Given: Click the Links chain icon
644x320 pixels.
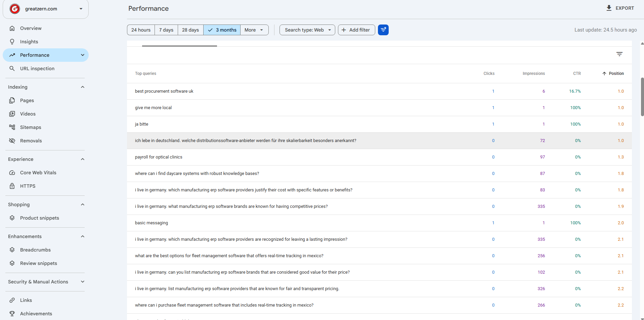Looking at the screenshot, I should [x=12, y=300].
